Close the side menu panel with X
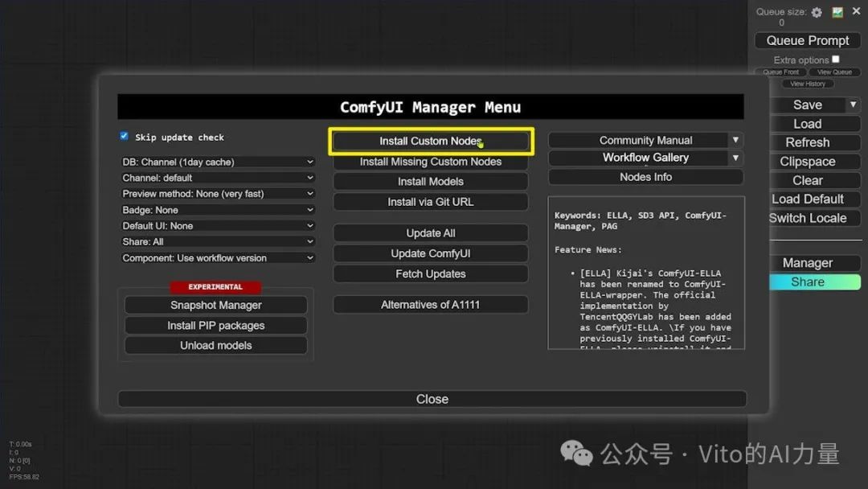 857,11
